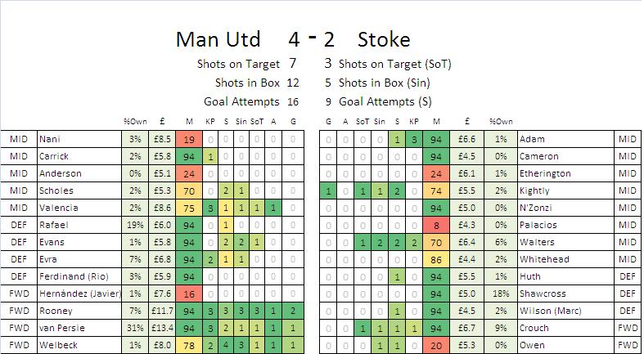
Task: Click Etherington's £6.1 price cell
Action: coord(468,173)
